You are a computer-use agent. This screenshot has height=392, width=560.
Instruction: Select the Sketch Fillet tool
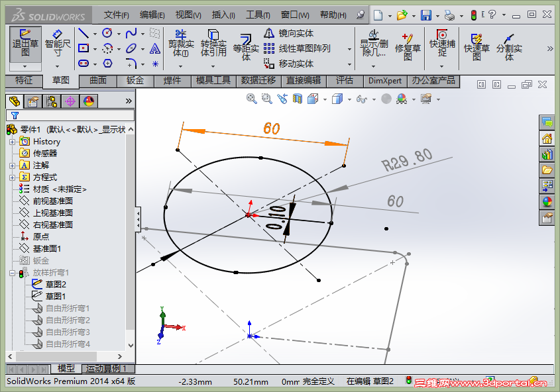131,64
